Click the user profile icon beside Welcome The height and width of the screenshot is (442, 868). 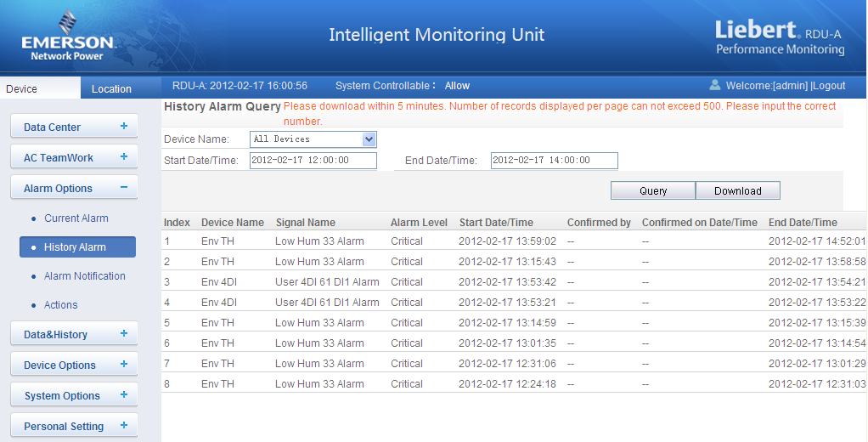point(715,85)
